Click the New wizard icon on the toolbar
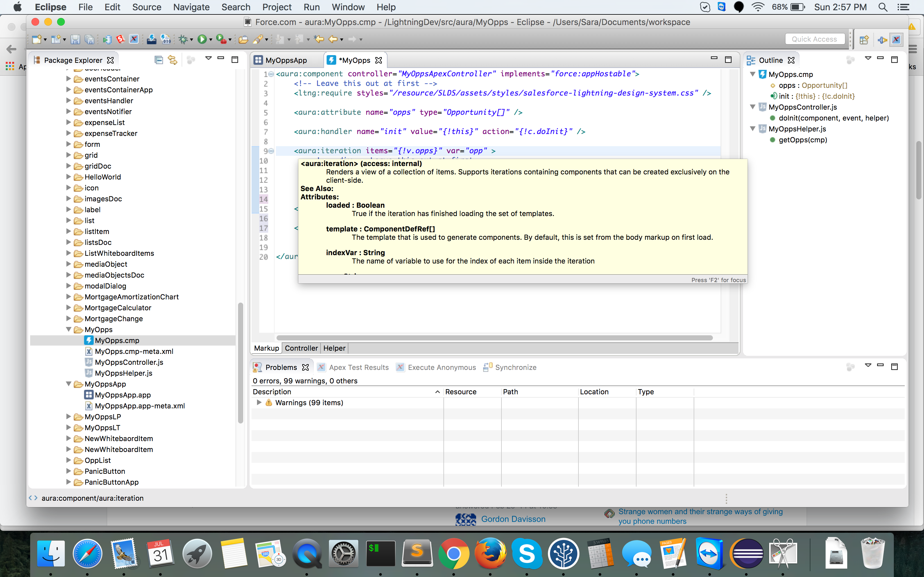 (x=37, y=39)
